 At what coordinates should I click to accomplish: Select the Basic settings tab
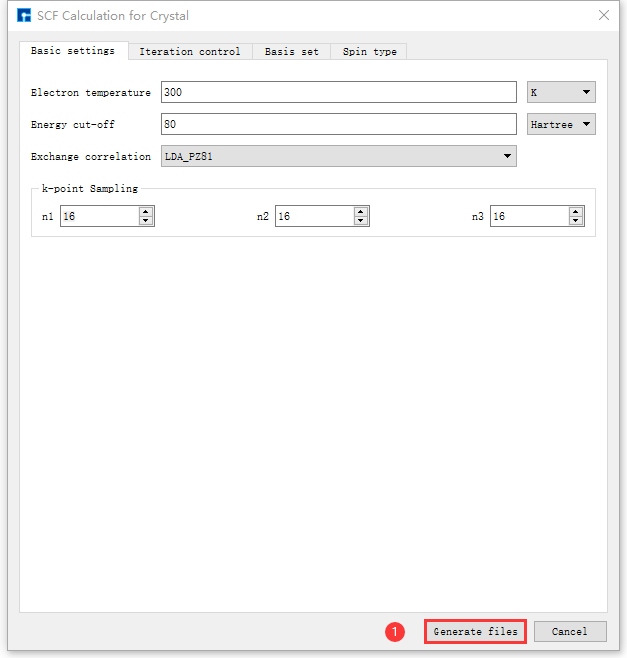click(x=72, y=50)
